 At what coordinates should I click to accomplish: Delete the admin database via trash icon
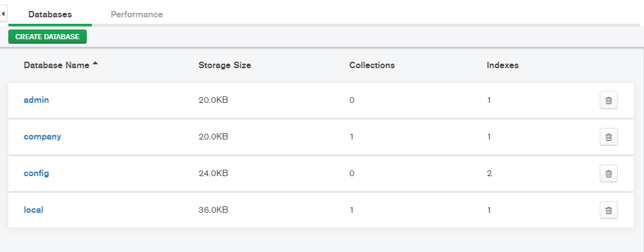[608, 100]
